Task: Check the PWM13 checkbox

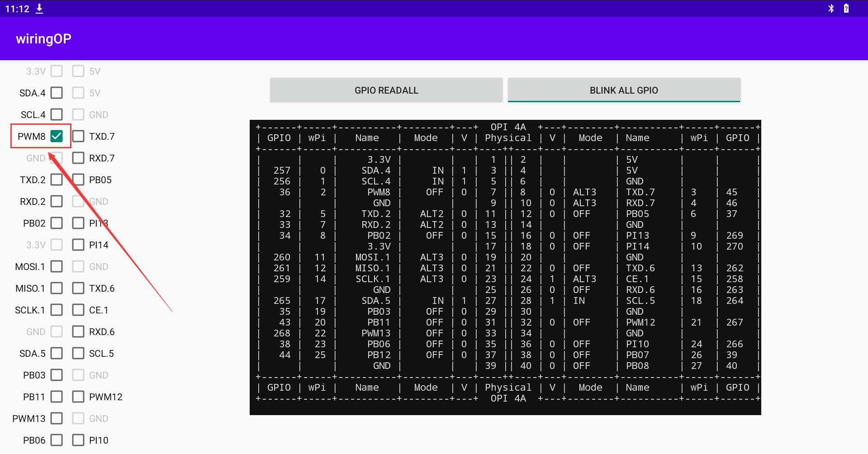Action: point(57,418)
